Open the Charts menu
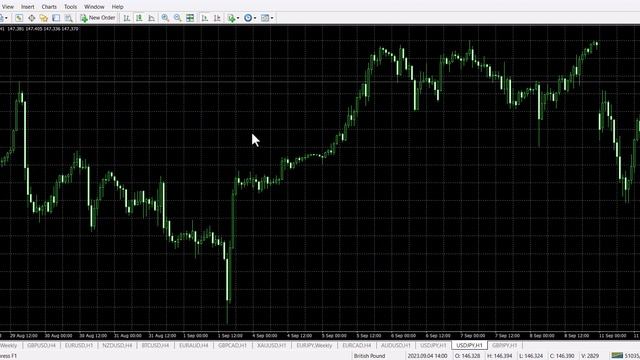This screenshot has width=640, height=360. pos(49,7)
